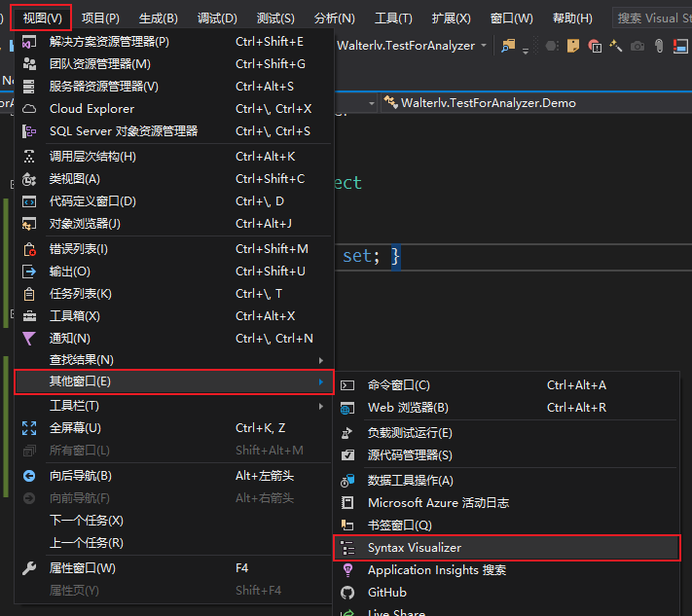Click the F4 shortcut text

(241, 568)
